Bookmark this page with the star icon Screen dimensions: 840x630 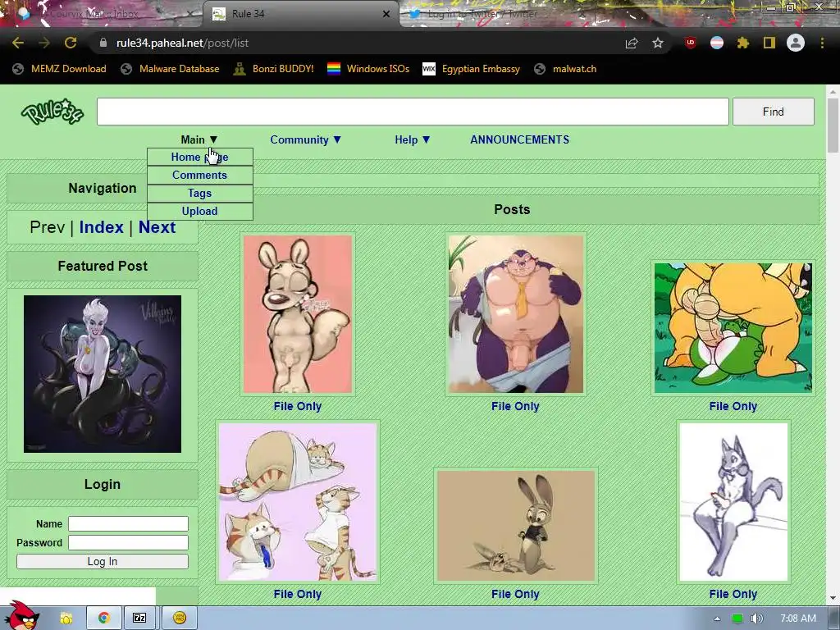coord(658,43)
